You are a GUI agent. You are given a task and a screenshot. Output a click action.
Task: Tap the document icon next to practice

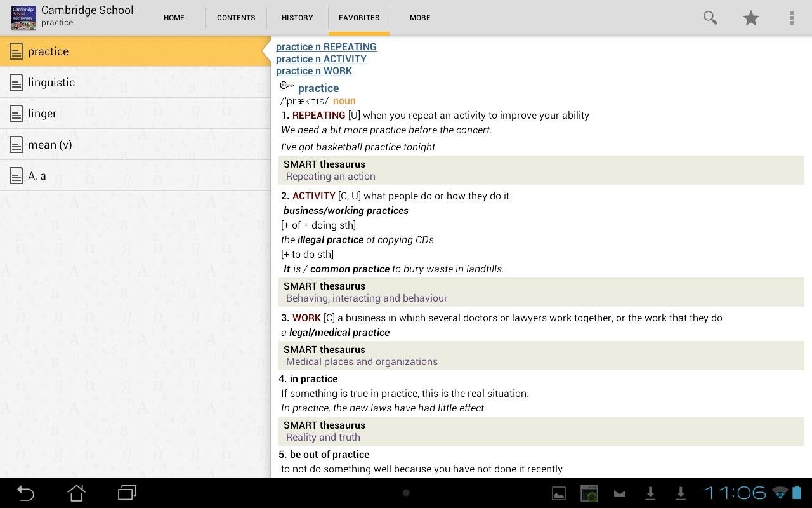pyautogui.click(x=16, y=51)
